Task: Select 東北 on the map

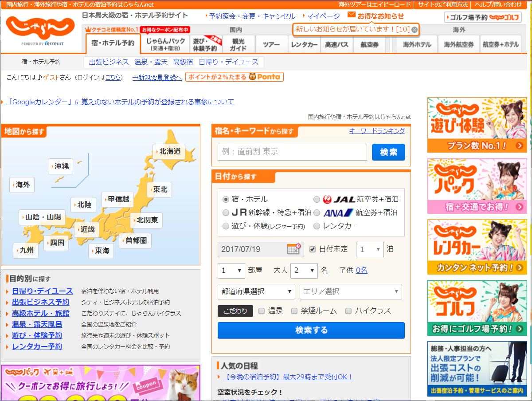Action: tap(159, 189)
